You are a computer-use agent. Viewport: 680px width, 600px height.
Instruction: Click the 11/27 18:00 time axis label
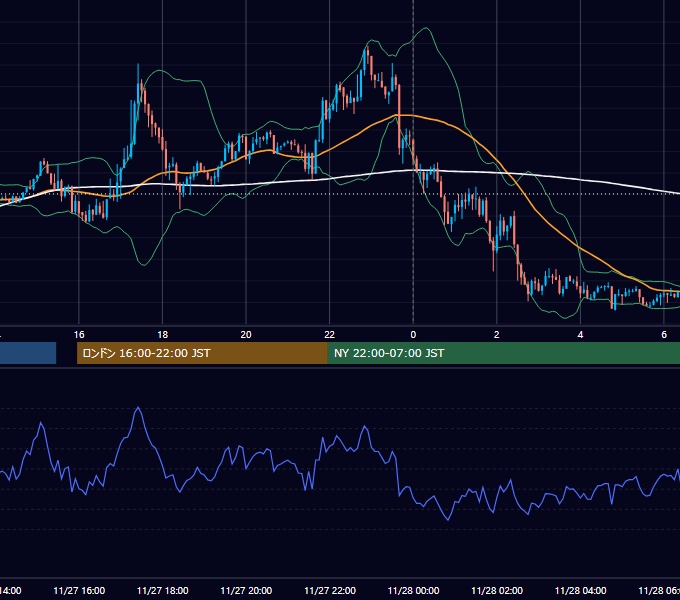click(x=163, y=590)
